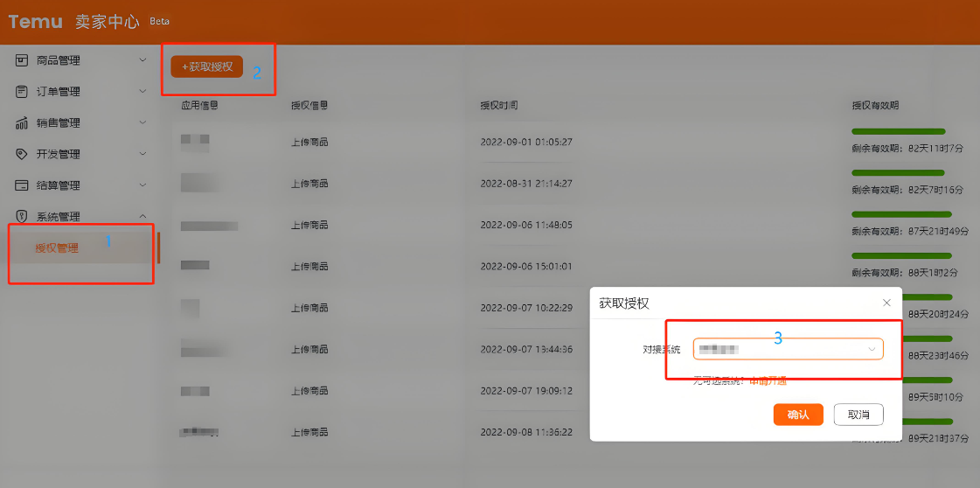Collapse the 系统管理 menu chevron
Viewport: 980px width, 488px height.
tap(143, 217)
